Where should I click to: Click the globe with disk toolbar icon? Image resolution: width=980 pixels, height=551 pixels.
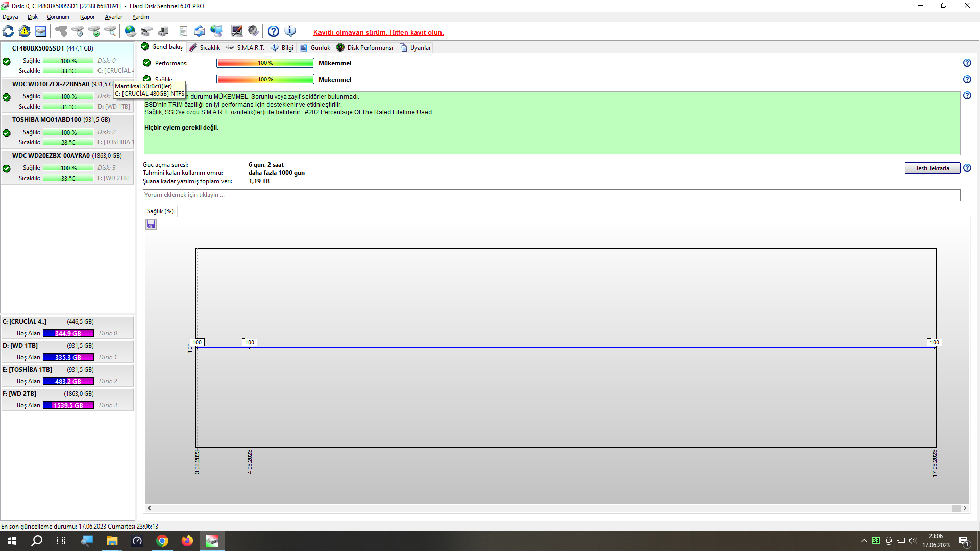(x=131, y=32)
